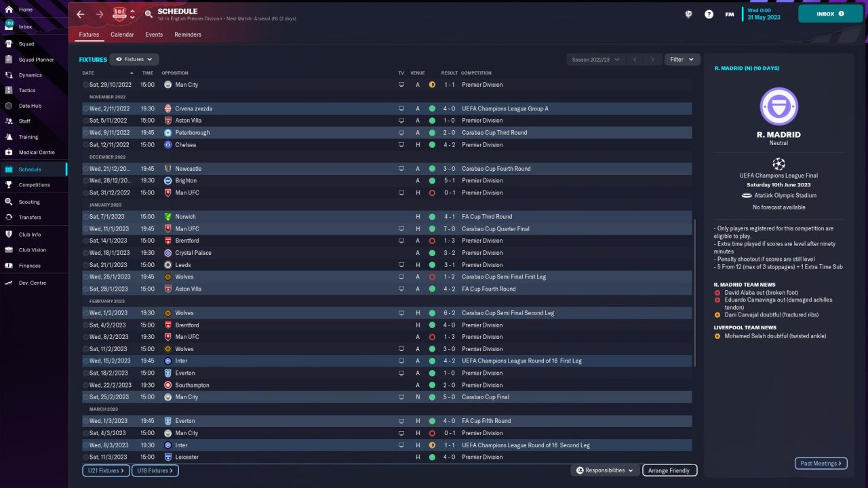Screen dimensions: 868x488
Task: Open U21 Fixtures
Action: 106,470
